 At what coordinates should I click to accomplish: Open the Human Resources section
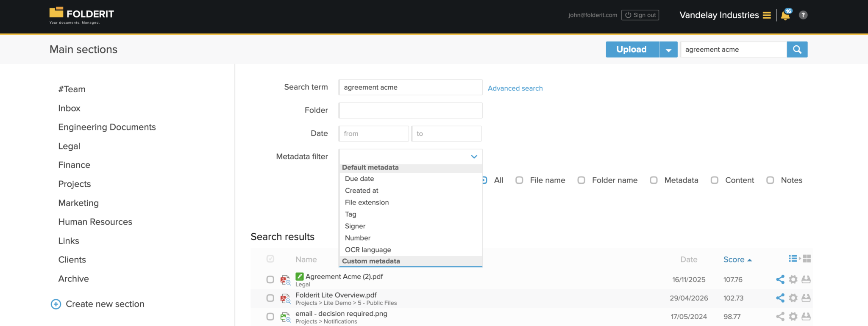coord(95,222)
